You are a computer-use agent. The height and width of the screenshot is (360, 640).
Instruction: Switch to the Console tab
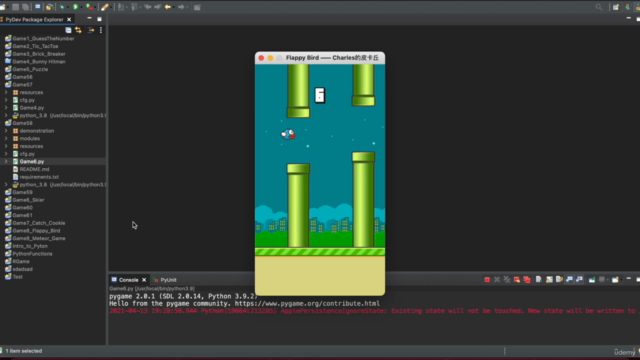coord(129,280)
